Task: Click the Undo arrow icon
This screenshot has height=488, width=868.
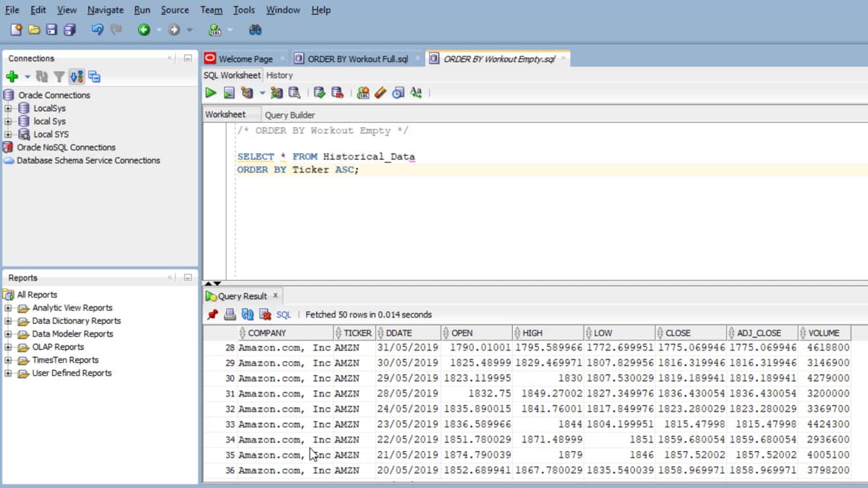Action: click(97, 30)
